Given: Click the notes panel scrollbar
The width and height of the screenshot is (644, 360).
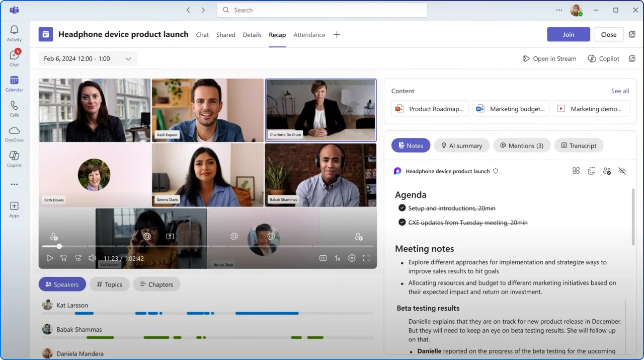Looking at the screenshot, I should pyautogui.click(x=633, y=218).
